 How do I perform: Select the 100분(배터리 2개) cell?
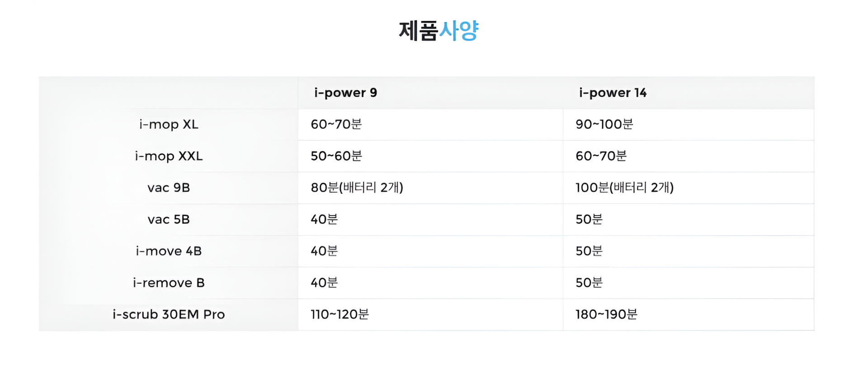624,188
